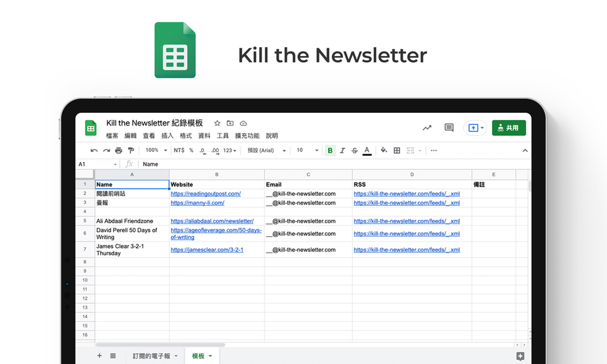Open the more toolbar options ellipsis
Viewport: 607px width, 364px height.
tap(434, 150)
